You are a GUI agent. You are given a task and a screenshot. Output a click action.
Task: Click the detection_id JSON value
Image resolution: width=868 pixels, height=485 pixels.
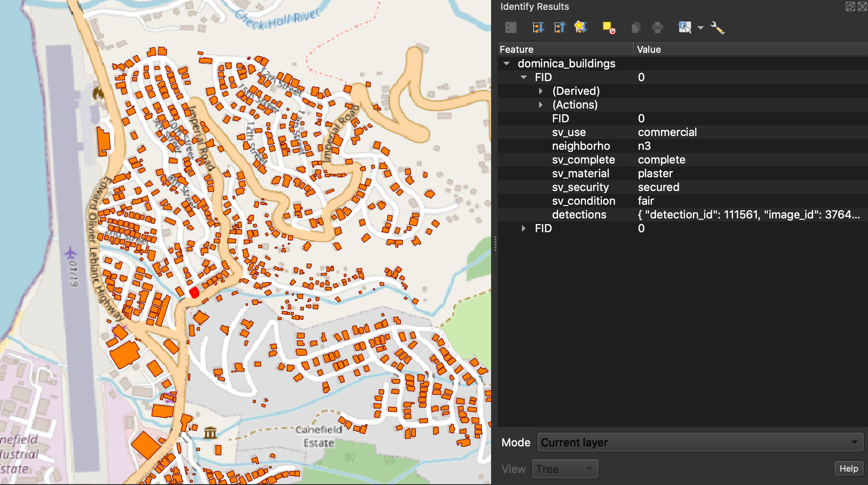pyautogui.click(x=749, y=215)
